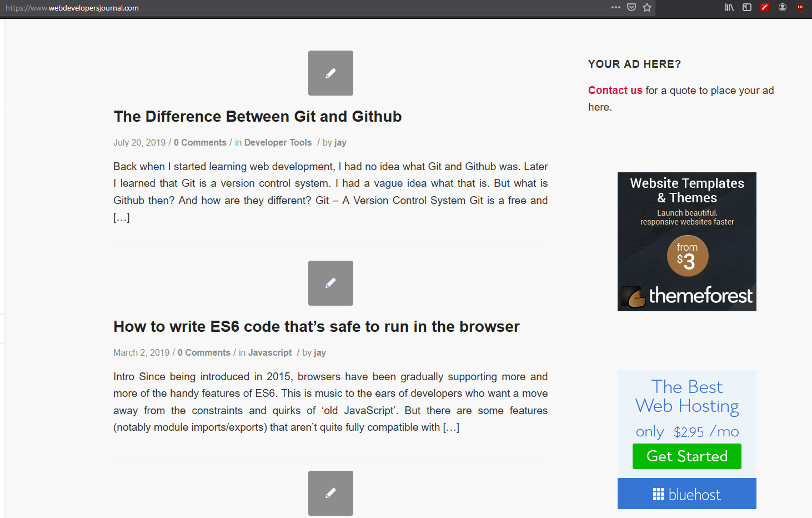Image resolution: width=812 pixels, height=518 pixels.
Task: Save this page to Pocket
Action: (631, 7)
